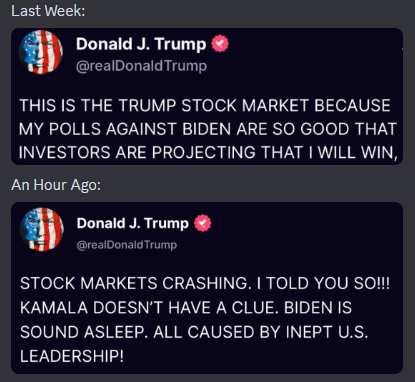Open the Donald J. Trump name on the Last Week post
Image resolution: width=415 pixels, height=382 pixels.
(x=141, y=44)
